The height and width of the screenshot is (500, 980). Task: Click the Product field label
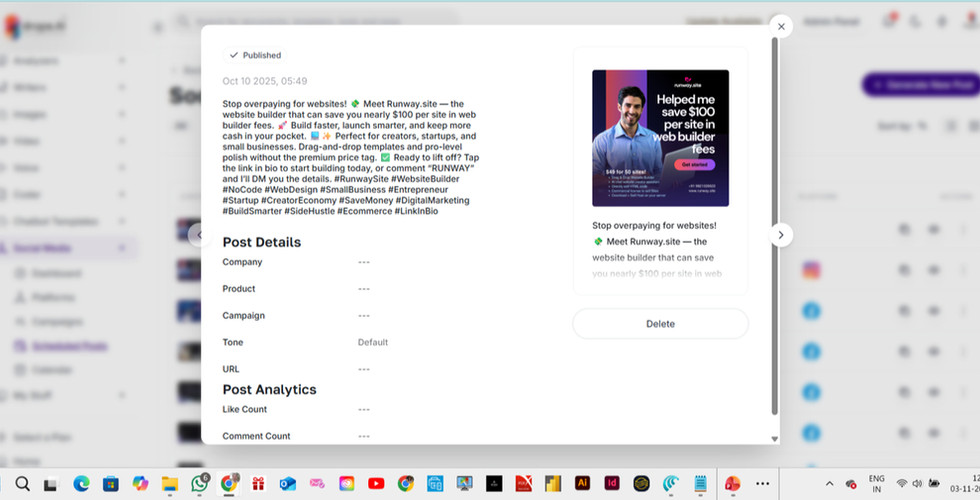(x=239, y=289)
